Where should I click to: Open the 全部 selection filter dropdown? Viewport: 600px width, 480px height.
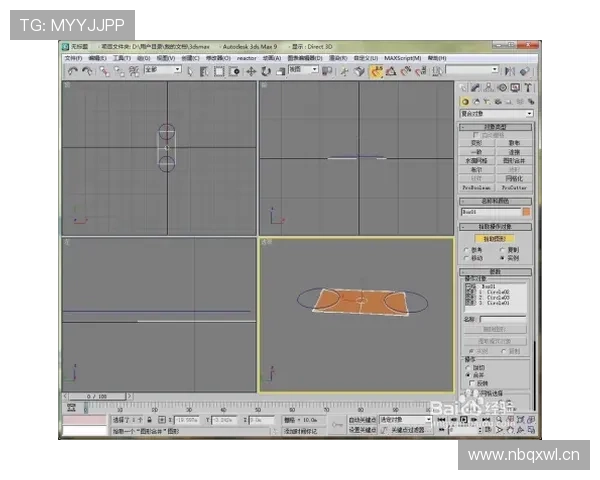pos(178,69)
